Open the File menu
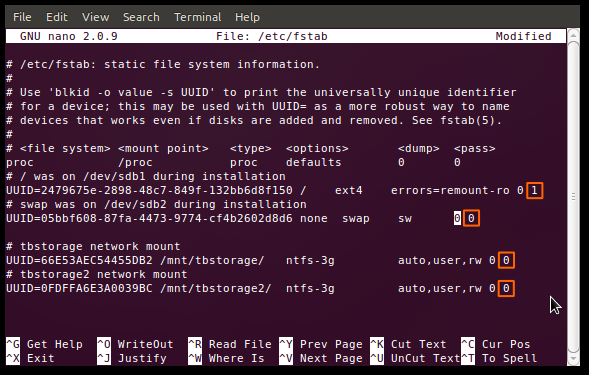 pos(22,17)
